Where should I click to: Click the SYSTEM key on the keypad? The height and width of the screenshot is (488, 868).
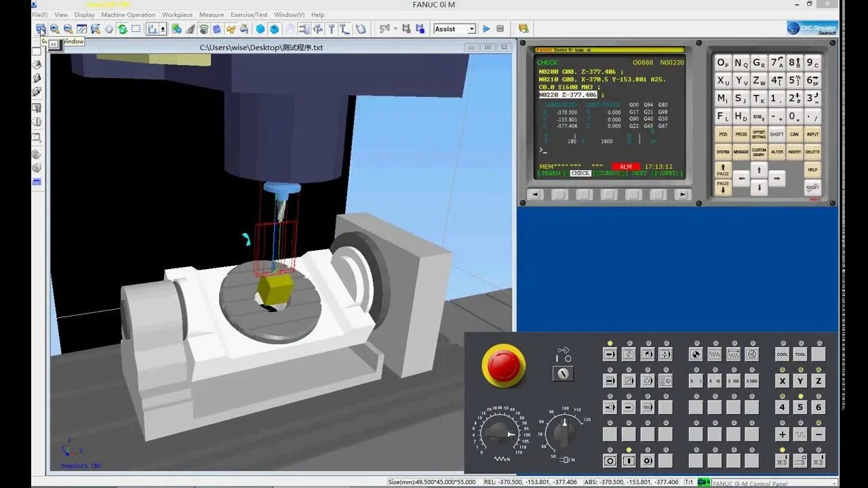click(x=724, y=152)
